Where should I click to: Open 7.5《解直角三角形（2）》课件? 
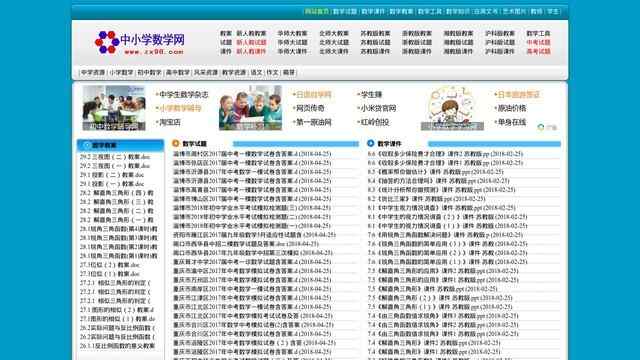[440, 298]
